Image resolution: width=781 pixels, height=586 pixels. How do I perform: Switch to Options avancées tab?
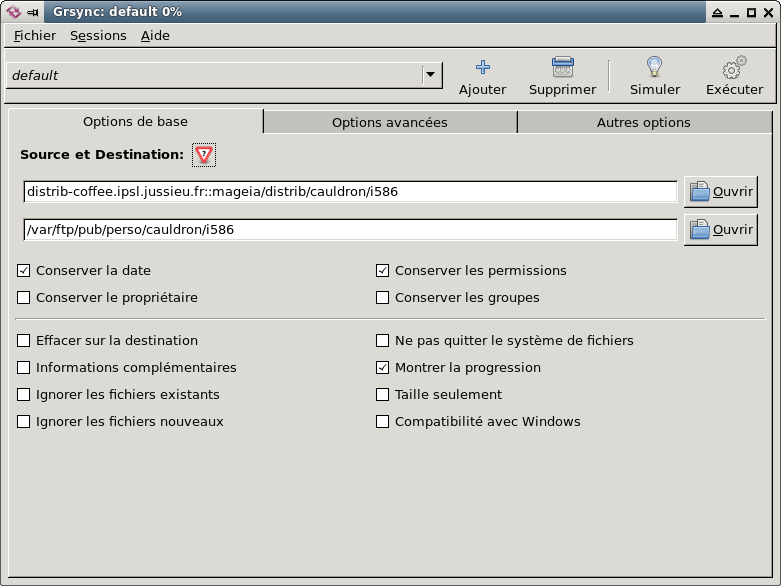click(390, 122)
